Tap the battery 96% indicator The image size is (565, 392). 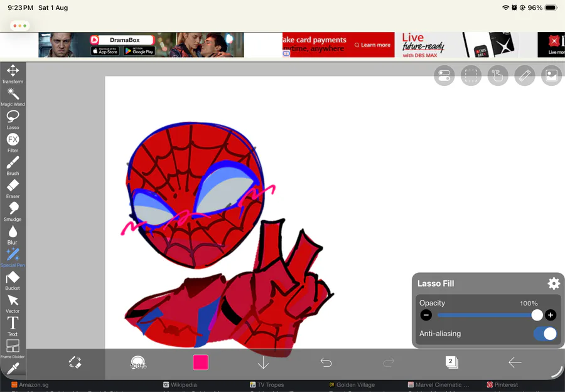coord(543,8)
